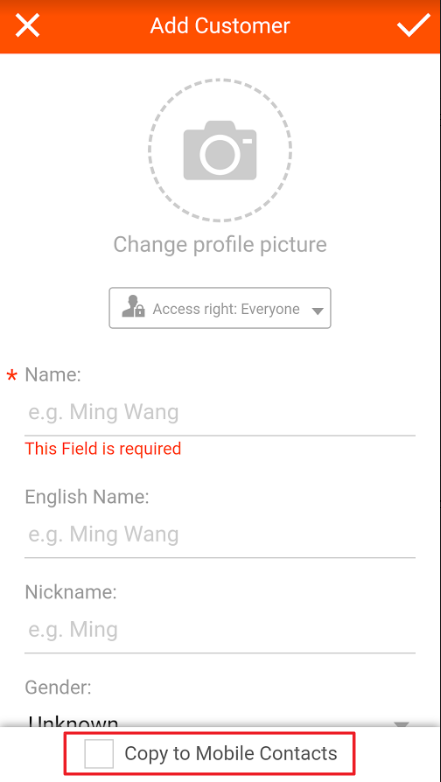Click the This Field is required message
This screenshot has height=782, width=441.
point(103,449)
